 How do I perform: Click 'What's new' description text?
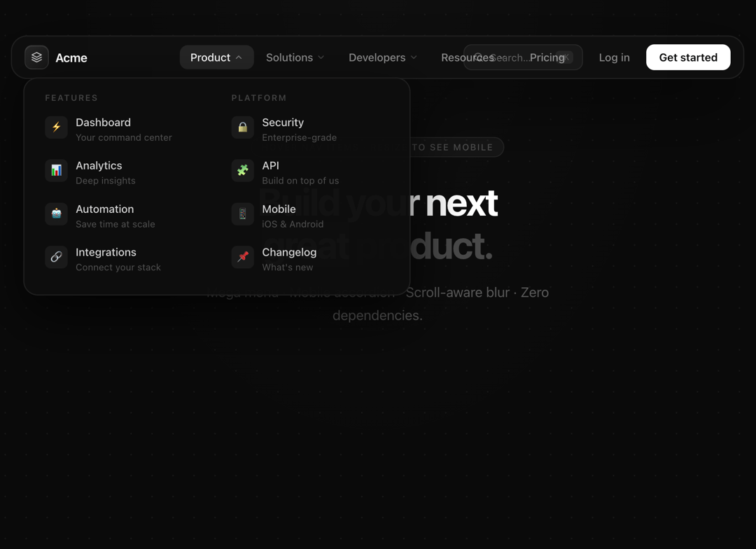click(x=288, y=267)
